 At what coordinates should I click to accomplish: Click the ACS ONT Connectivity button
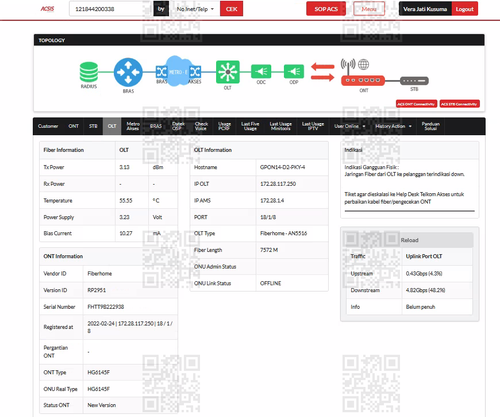pyautogui.click(x=416, y=104)
